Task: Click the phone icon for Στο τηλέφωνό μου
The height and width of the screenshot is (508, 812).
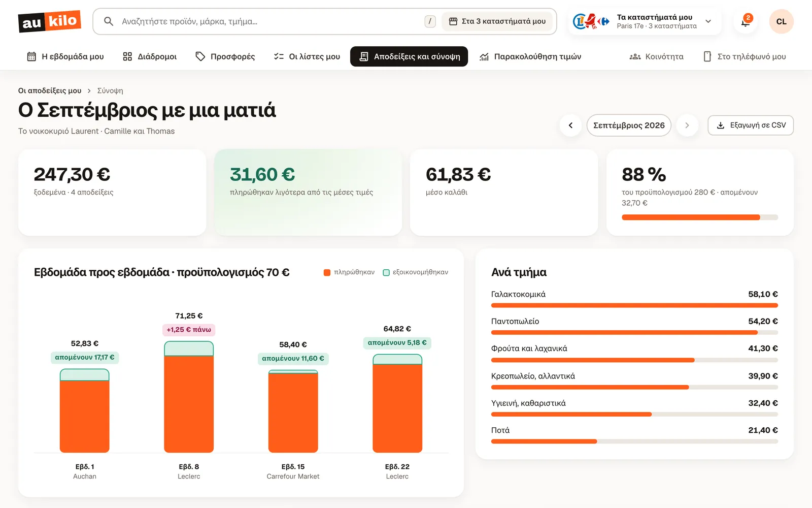Action: click(x=707, y=56)
